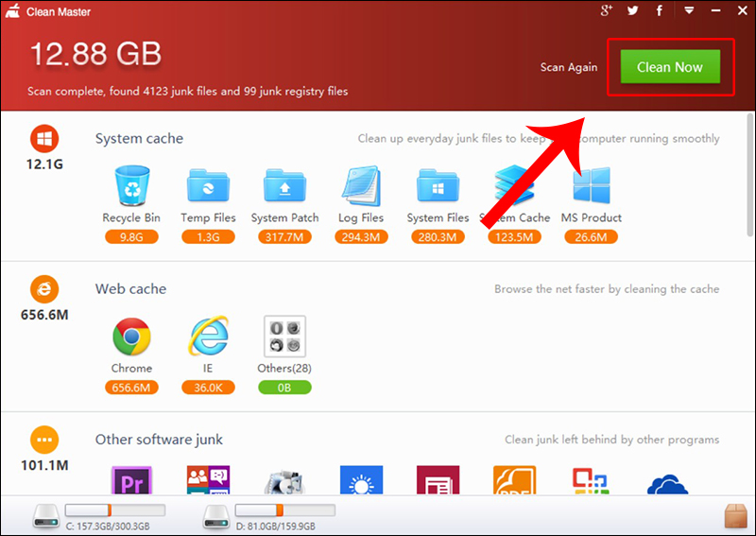Screen dimensions: 756x536
Task: Click the scan complete summary text
Action: click(187, 91)
